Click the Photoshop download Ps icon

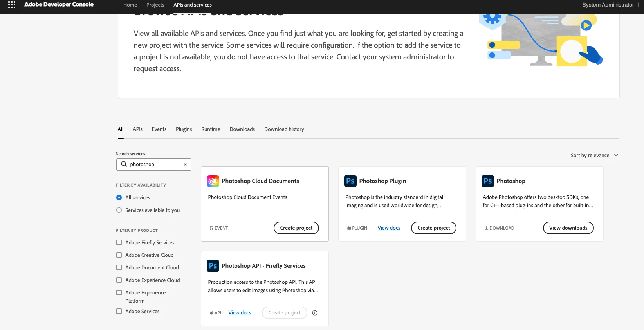tap(488, 181)
